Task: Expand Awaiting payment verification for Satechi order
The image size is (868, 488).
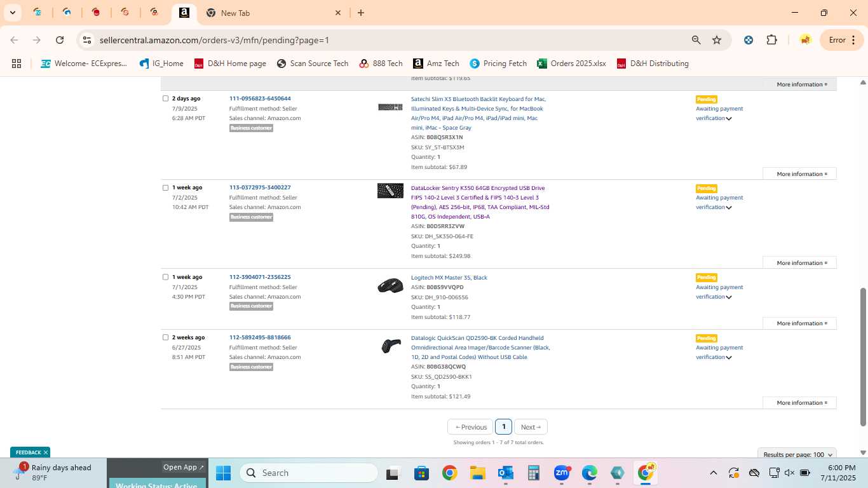Action: tap(719, 113)
